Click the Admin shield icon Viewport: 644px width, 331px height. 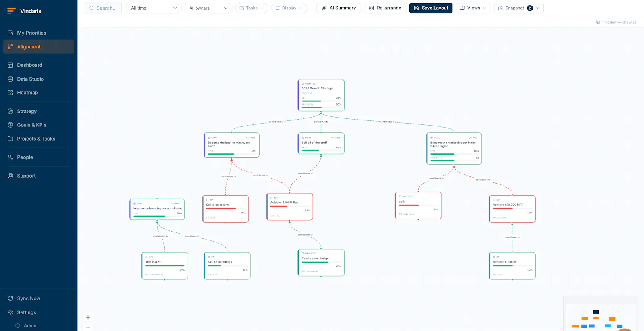point(17,325)
